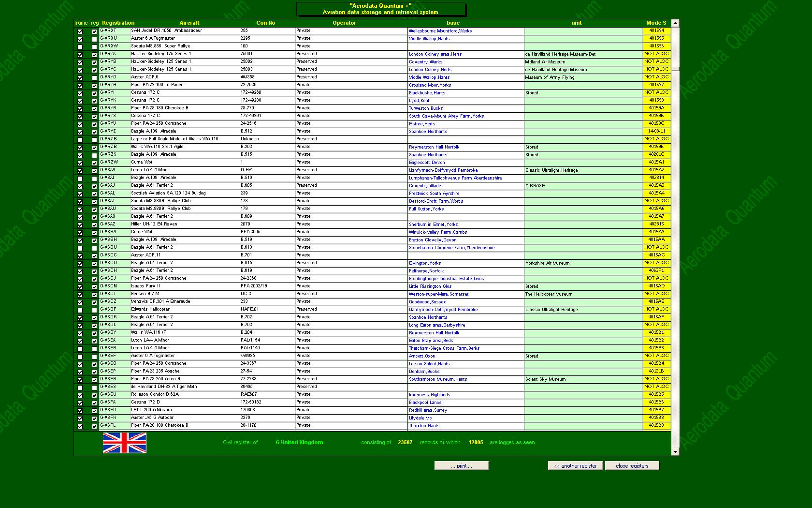Click the Aircraft column header
812x508 pixels.
(x=189, y=23)
